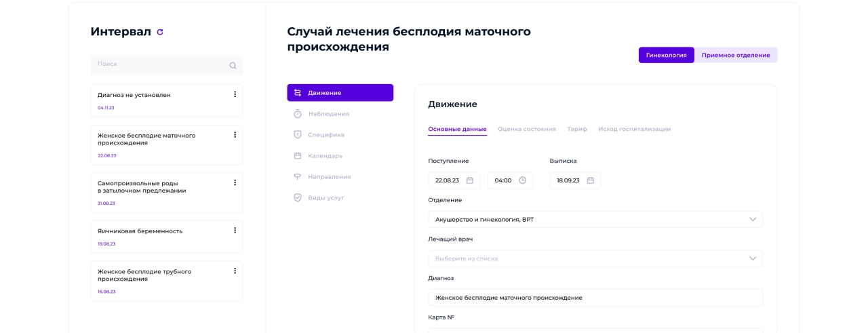Click the Выписка date value 18.09.23
This screenshot has width=868, height=333.
(568, 180)
